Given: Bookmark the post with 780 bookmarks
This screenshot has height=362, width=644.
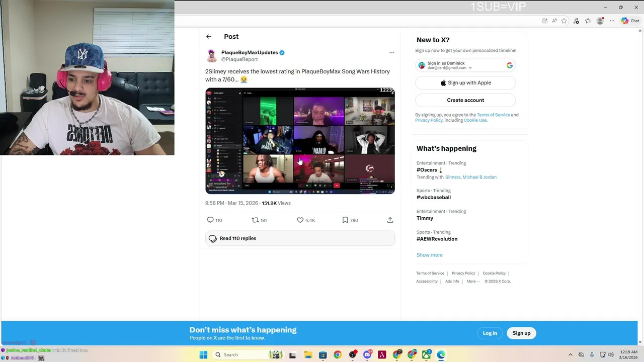Looking at the screenshot, I should pyautogui.click(x=345, y=220).
